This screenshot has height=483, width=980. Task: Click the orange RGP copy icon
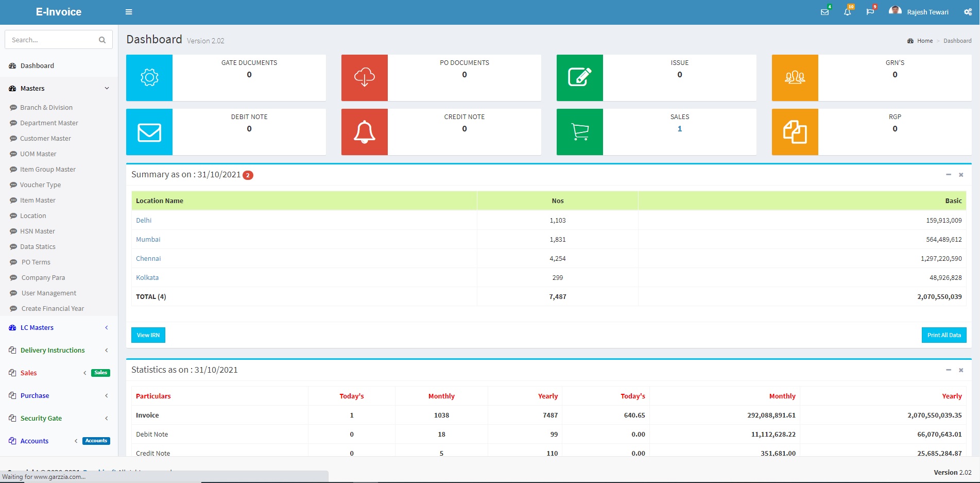795,132
